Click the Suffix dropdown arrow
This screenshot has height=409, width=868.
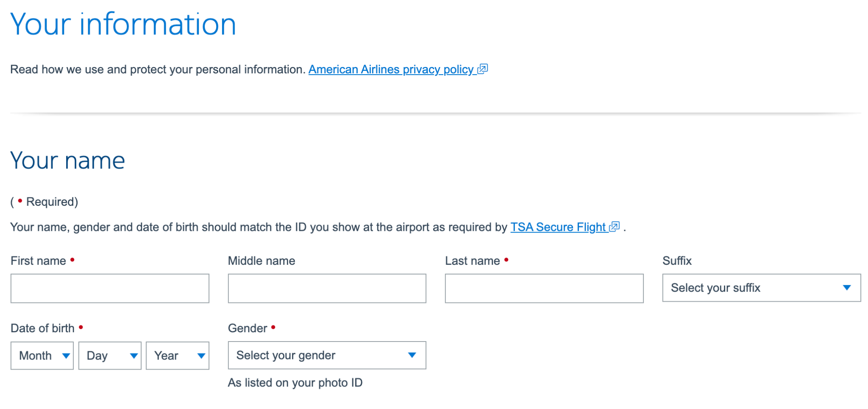click(846, 288)
